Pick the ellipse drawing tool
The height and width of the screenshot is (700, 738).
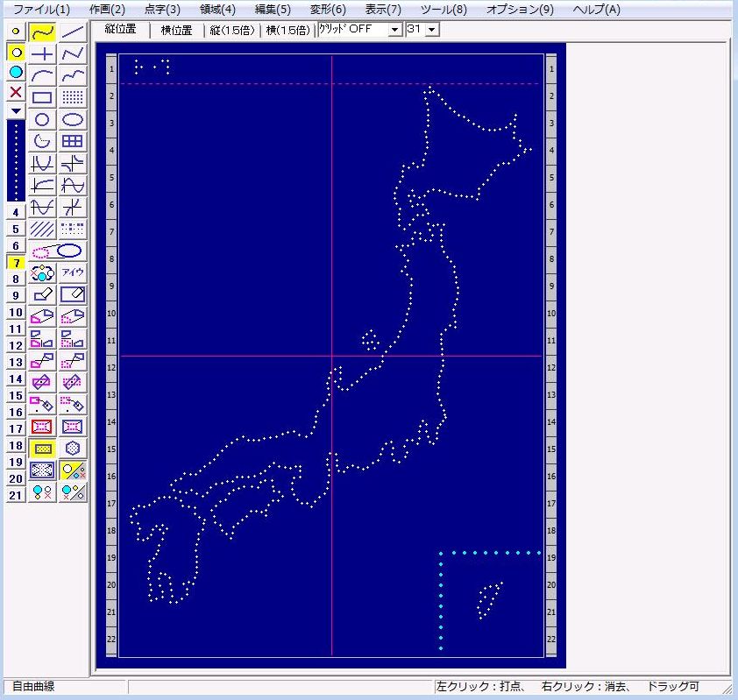pyautogui.click(x=73, y=119)
